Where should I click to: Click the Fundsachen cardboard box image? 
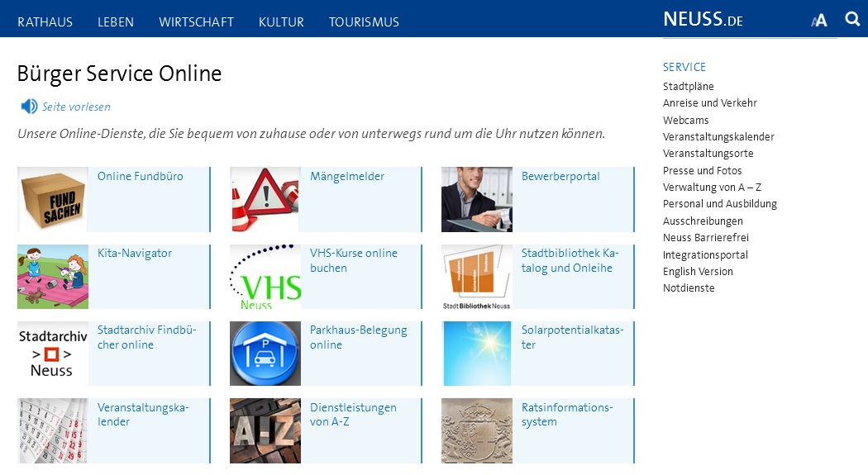click(x=52, y=199)
